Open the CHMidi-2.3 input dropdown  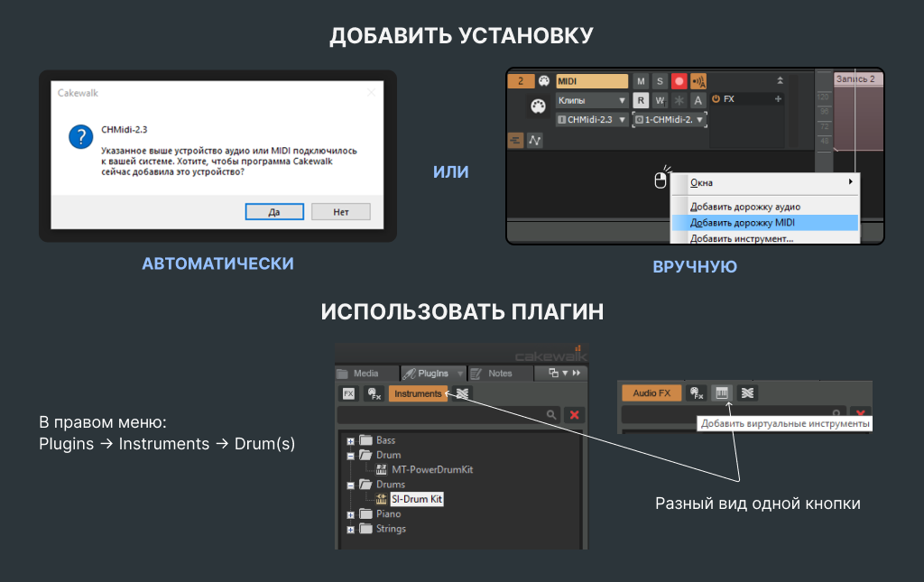coord(592,120)
